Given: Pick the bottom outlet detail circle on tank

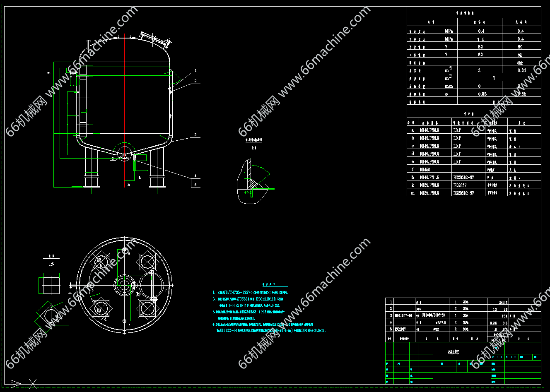Looking at the screenshot, I should 124,152.
